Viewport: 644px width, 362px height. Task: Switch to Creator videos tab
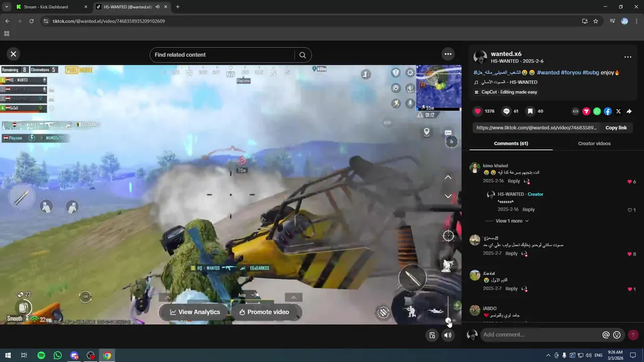point(594,143)
